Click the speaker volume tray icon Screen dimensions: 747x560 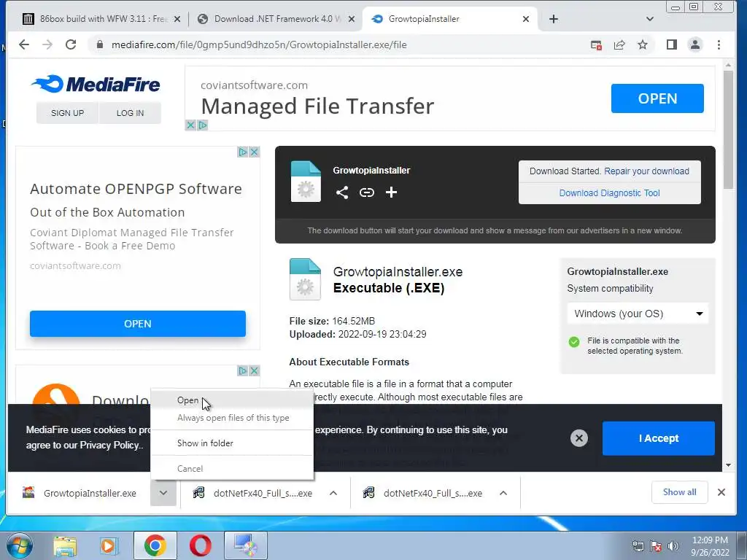(x=673, y=546)
